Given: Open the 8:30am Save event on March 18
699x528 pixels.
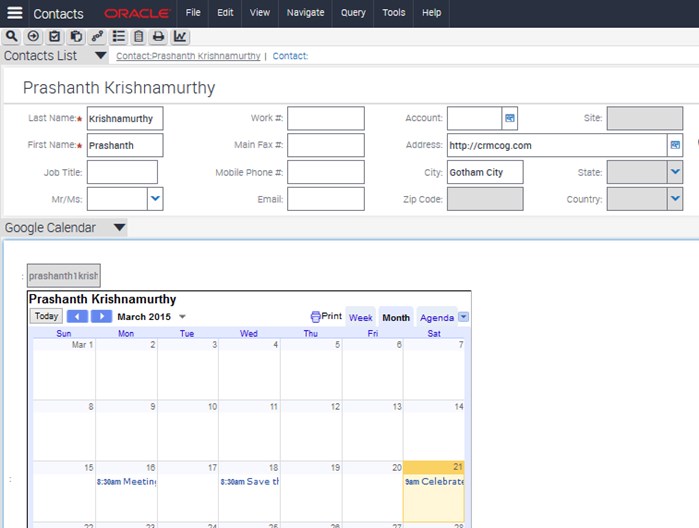Looking at the screenshot, I should tap(250, 482).
